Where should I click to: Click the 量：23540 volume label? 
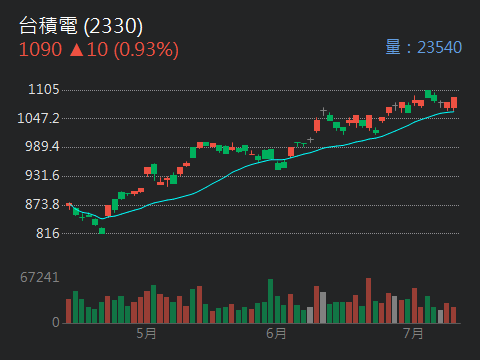(x=424, y=47)
